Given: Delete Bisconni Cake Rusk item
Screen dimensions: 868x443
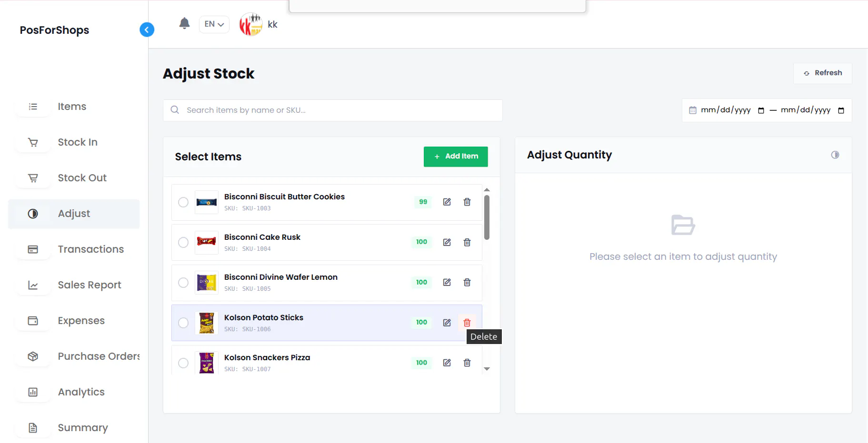Looking at the screenshot, I should 467,242.
